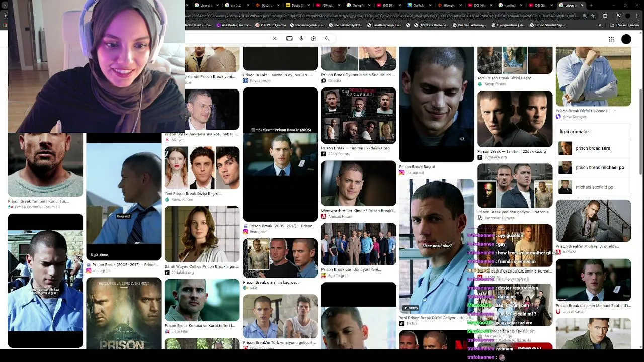Open 'Prison Break Dizisi Hakkında' caption
The width and height of the screenshot is (644, 362).
click(585, 111)
